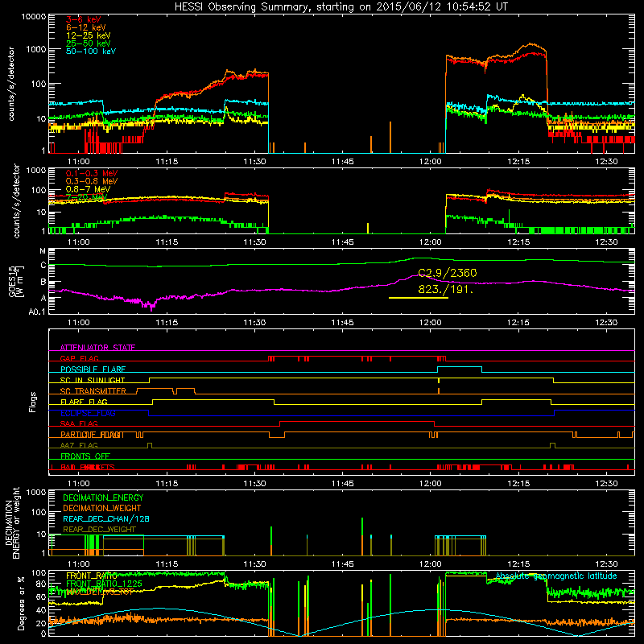This screenshot has height=644, width=644.
Task: Click the SC TRANSMITTER flag label
Action: (93, 391)
